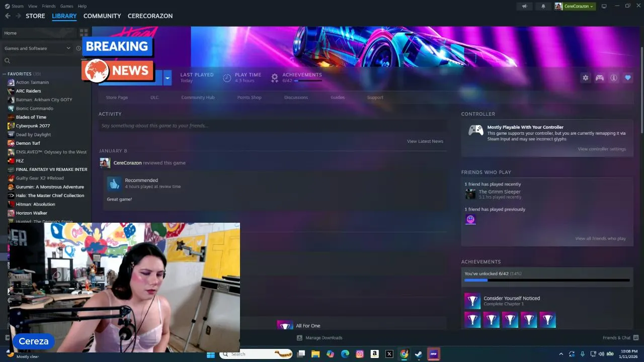
Task: Click the Recommended thumbs-up icon
Action: point(114,184)
